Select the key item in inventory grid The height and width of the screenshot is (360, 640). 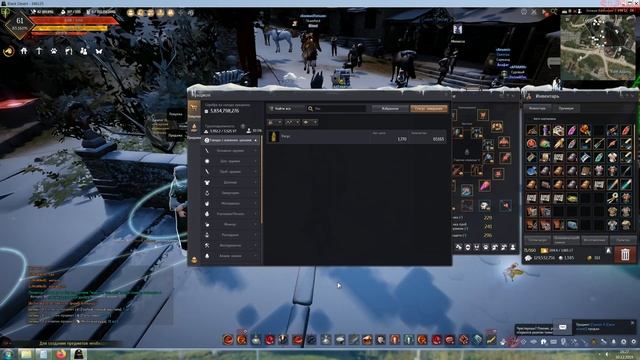612,198
